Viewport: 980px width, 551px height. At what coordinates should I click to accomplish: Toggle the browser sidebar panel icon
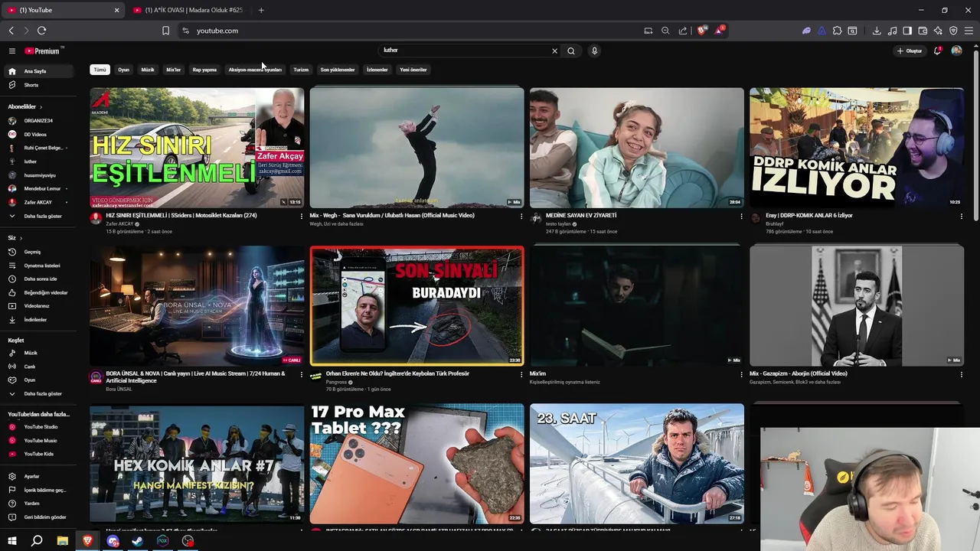907,31
